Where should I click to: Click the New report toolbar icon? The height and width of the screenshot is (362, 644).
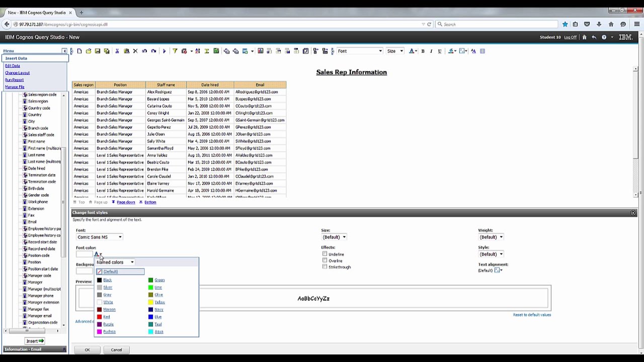point(79,51)
